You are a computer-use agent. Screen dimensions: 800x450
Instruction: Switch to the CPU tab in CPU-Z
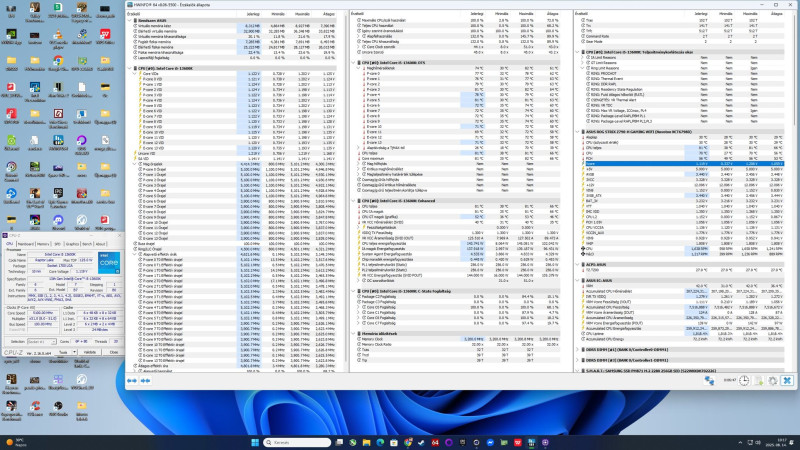(9, 244)
